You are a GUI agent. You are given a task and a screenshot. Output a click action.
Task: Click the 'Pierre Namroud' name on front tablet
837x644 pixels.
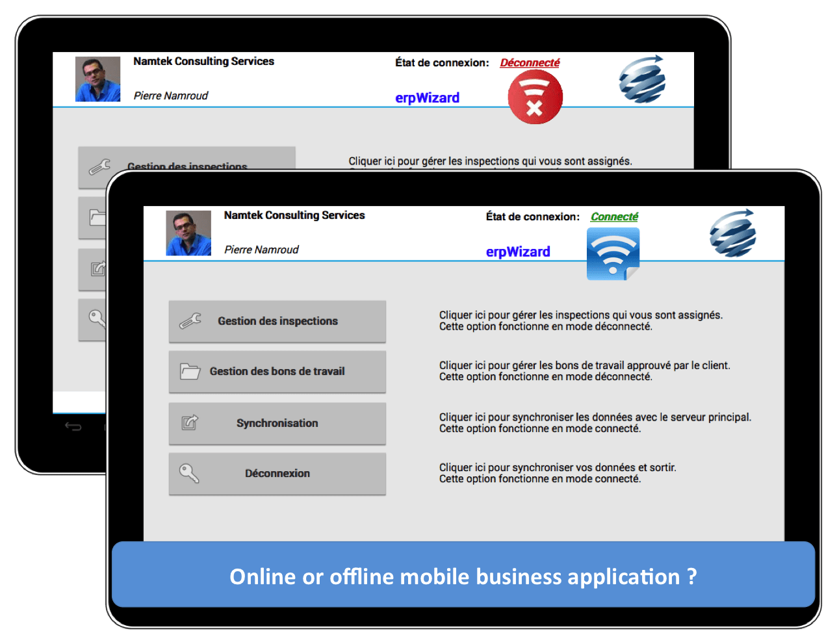pos(261,250)
